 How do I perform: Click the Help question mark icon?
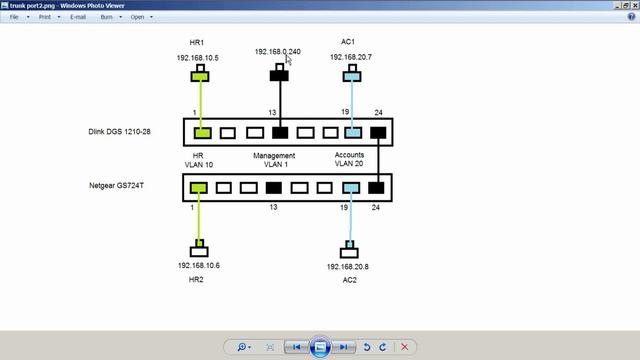click(x=631, y=17)
